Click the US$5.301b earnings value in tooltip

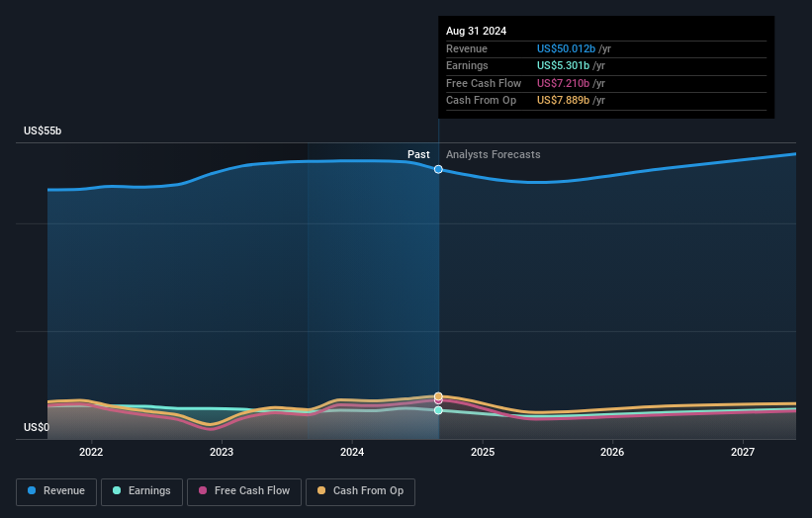[x=563, y=65]
